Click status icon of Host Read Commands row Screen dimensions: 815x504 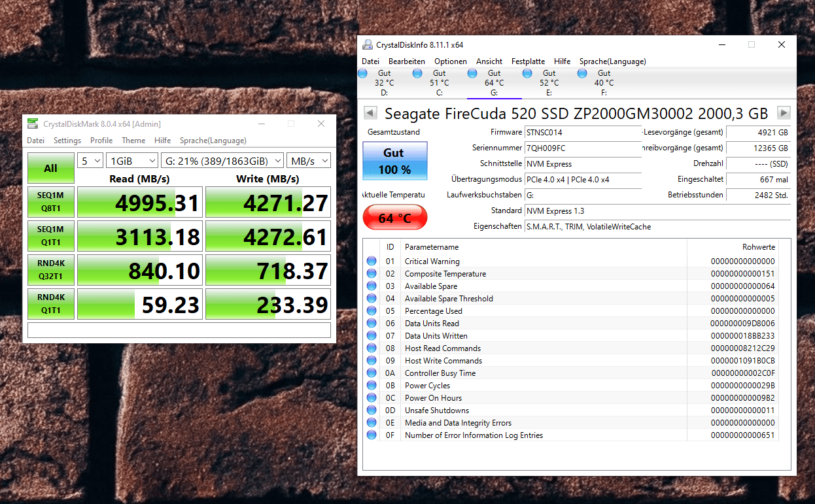click(372, 348)
